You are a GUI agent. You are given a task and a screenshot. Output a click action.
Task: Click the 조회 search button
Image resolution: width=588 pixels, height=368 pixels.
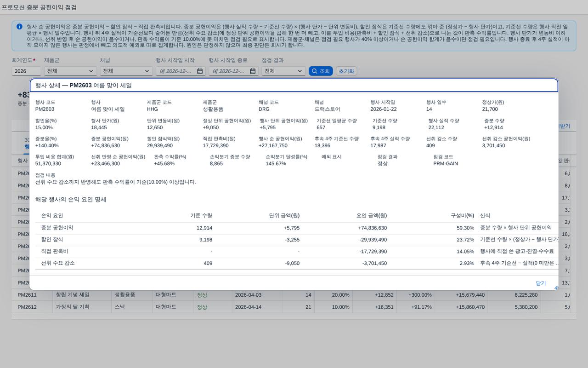pos(321,71)
